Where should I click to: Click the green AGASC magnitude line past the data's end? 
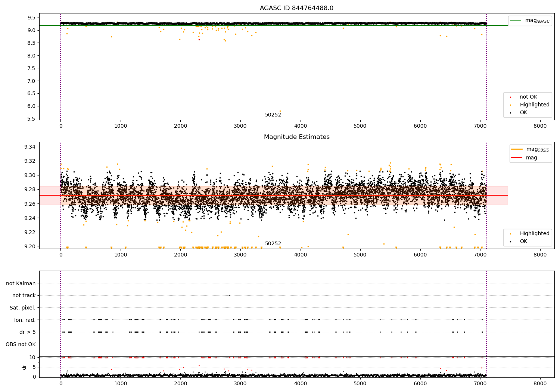point(497,25)
